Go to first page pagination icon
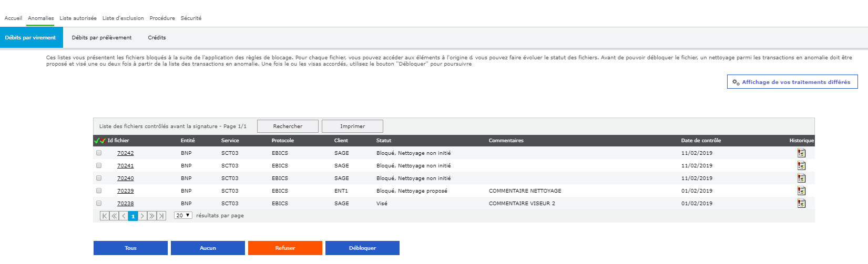The width and height of the screenshot is (868, 264). pyautogui.click(x=105, y=216)
